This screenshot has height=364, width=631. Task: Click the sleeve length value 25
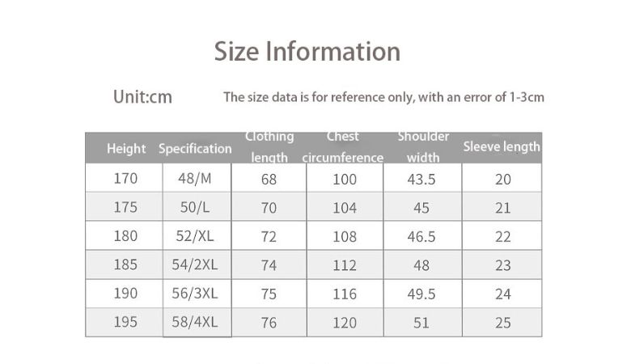(x=503, y=323)
